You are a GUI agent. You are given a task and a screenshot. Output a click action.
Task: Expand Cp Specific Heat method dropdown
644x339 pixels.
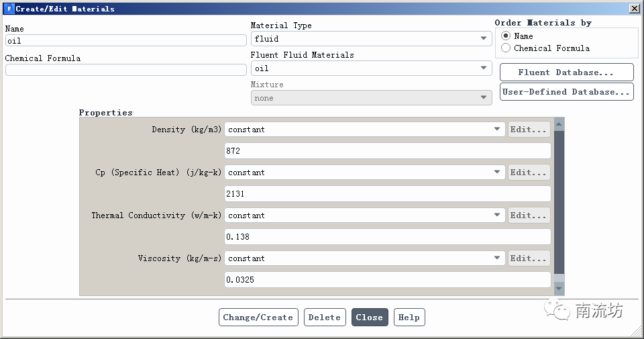365,173
